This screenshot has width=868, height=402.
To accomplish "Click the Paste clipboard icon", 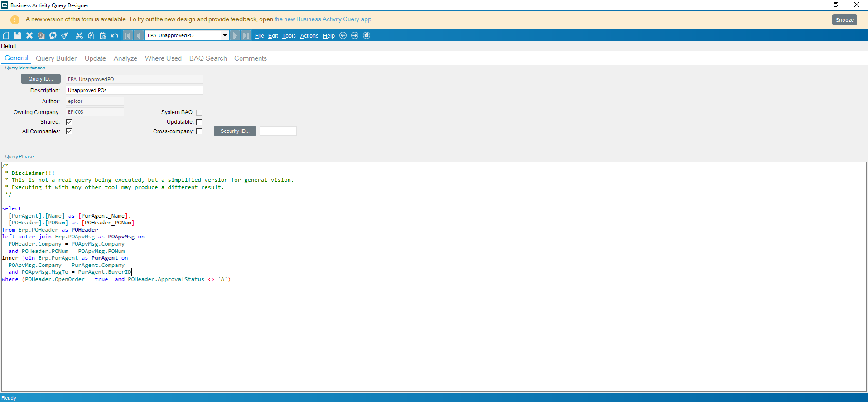I will (103, 35).
